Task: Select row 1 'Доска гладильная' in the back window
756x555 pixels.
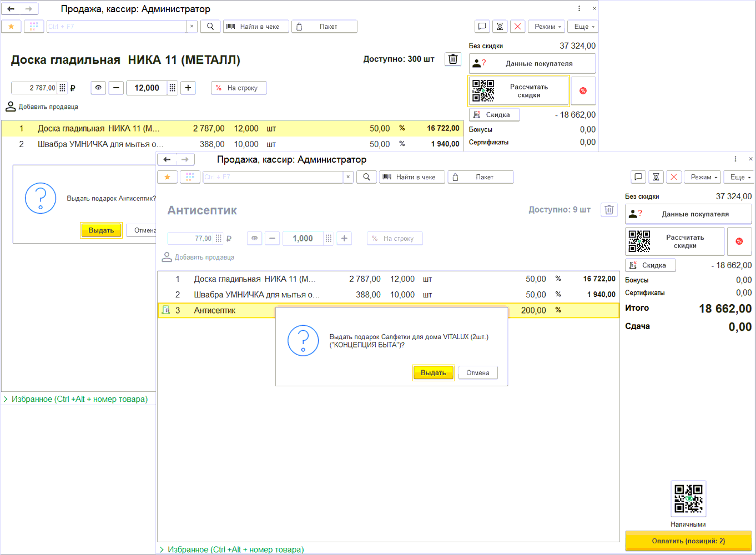Action: (x=233, y=128)
